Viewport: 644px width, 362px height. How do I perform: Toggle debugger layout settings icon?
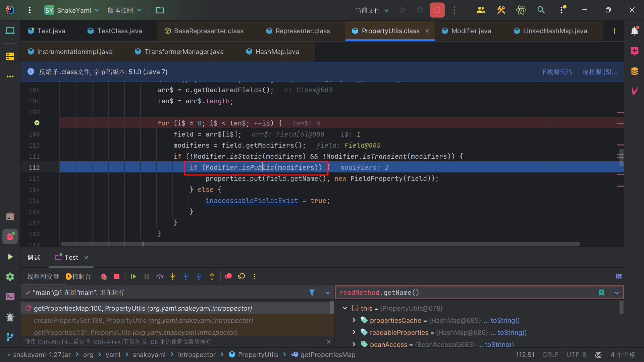coord(619,276)
